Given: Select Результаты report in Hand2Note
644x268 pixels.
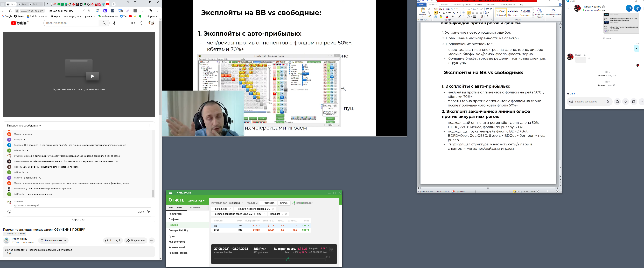Looking at the screenshot, I should coord(175,214).
